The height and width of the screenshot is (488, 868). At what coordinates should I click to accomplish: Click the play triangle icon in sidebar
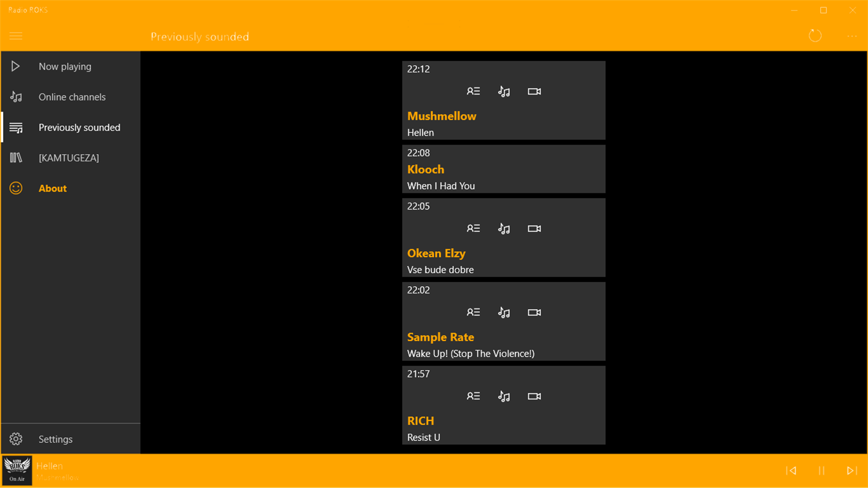click(16, 66)
